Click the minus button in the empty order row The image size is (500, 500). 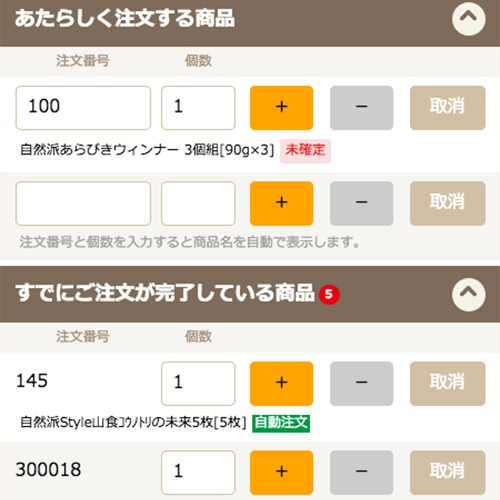point(361,203)
